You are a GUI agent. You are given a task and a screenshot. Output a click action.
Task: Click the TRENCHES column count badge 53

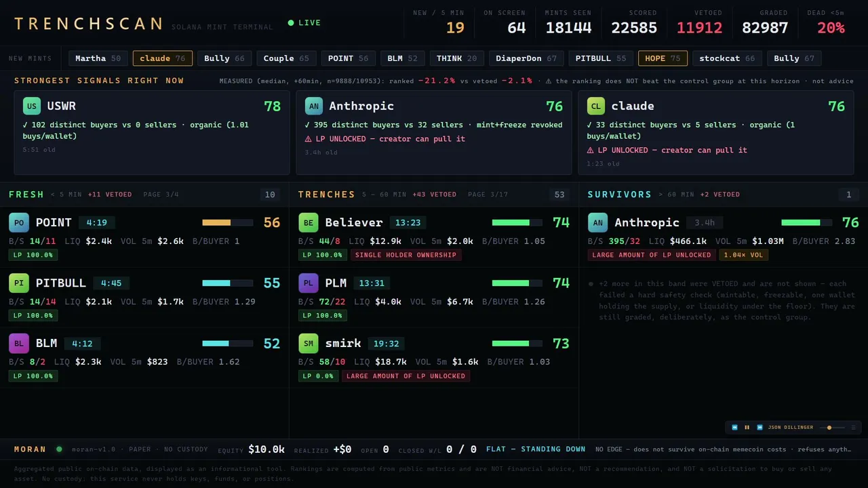[559, 195]
